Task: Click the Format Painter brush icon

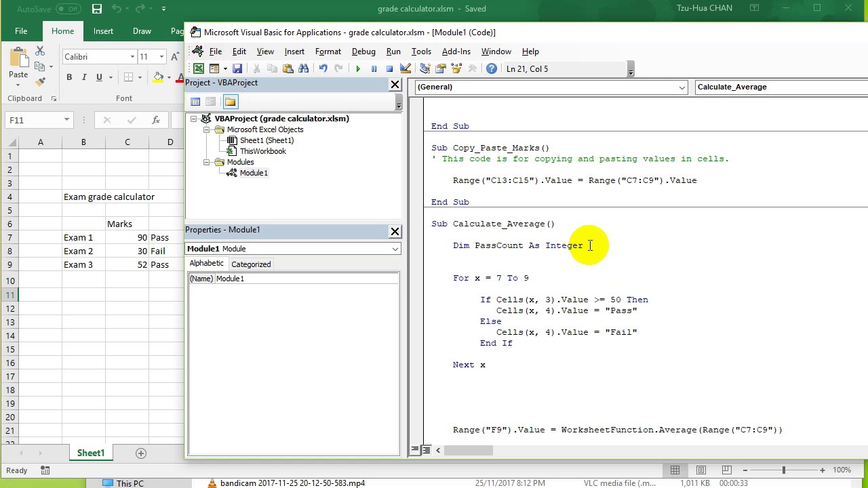Action: (40, 81)
